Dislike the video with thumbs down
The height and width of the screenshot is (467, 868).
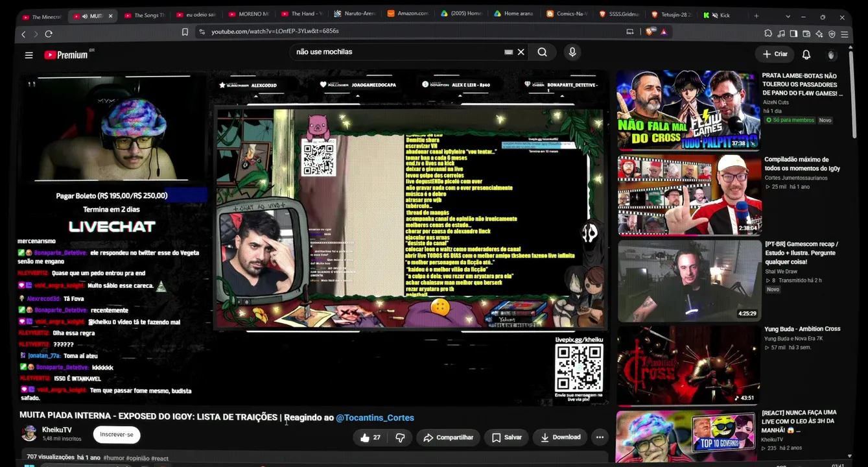click(x=400, y=437)
